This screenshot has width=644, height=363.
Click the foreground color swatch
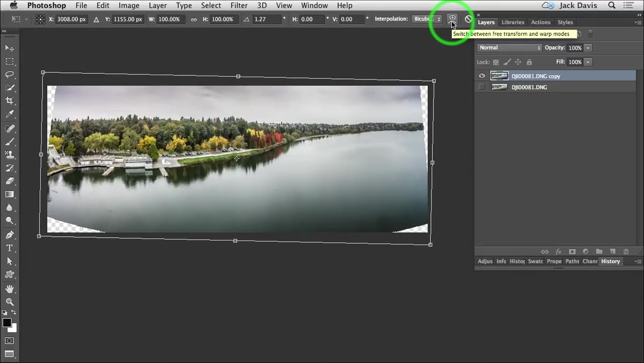point(6,323)
